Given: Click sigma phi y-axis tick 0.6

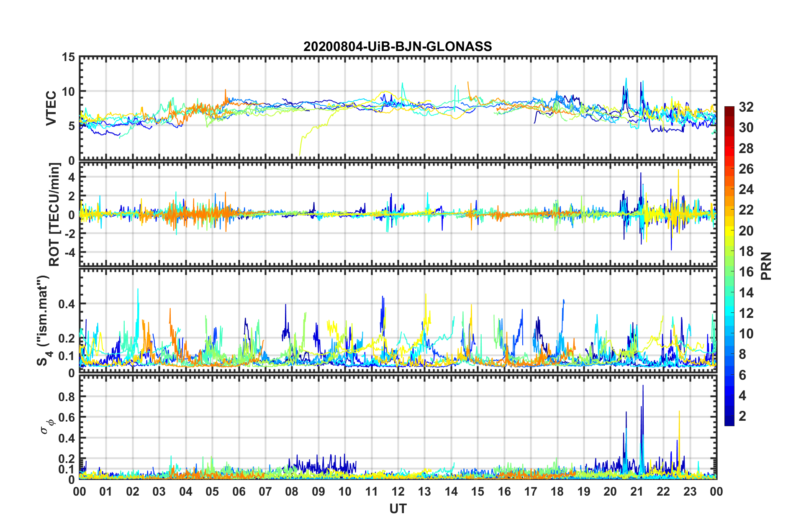Looking at the screenshot, I should pyautogui.click(x=67, y=417).
